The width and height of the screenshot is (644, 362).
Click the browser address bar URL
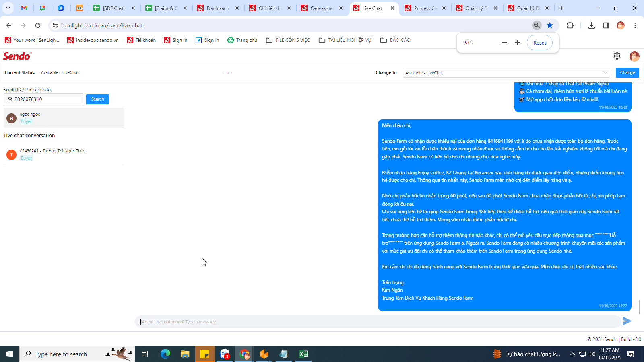click(x=103, y=25)
